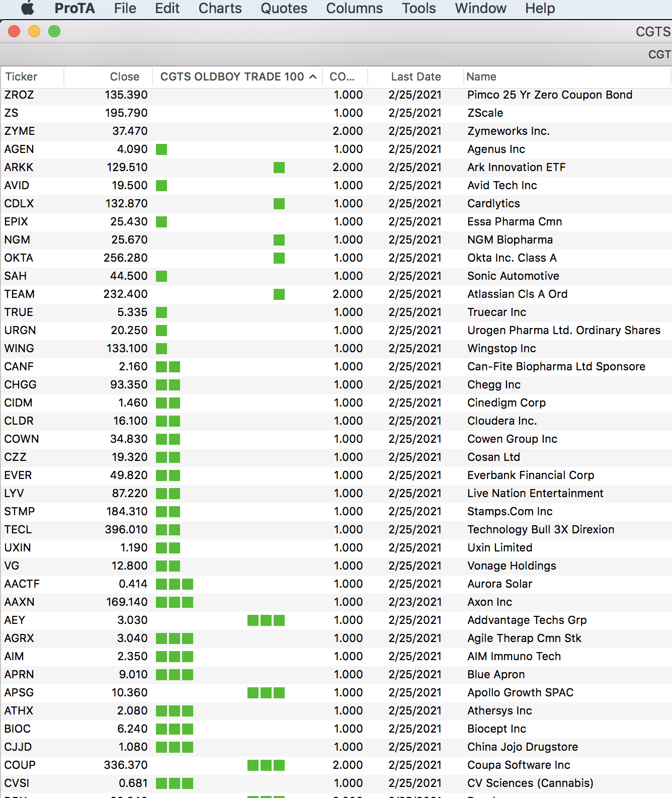Screen dimensions: 672x798
Task: Select the Vonage Holdings name cell
Action: pyautogui.click(x=512, y=566)
